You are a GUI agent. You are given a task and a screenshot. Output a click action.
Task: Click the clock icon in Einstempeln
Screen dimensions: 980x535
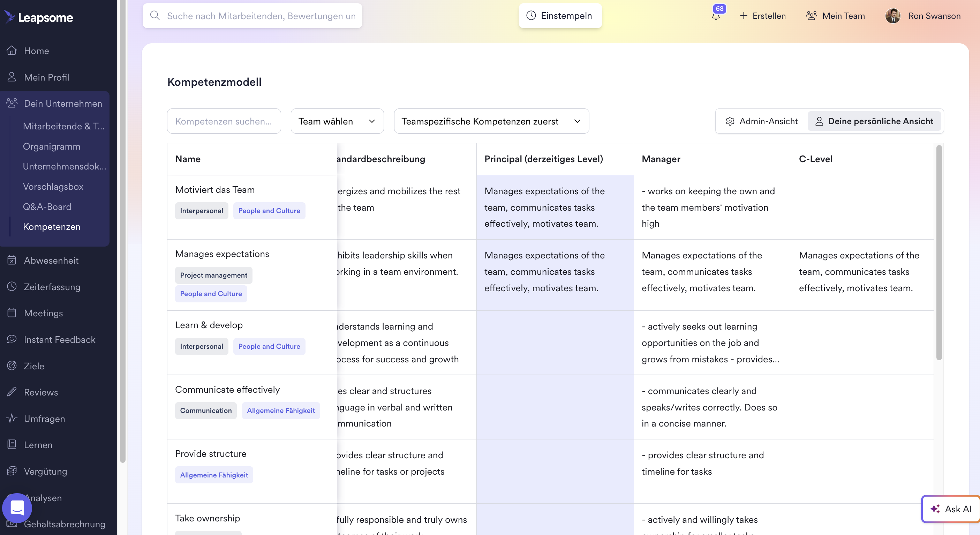click(531, 16)
